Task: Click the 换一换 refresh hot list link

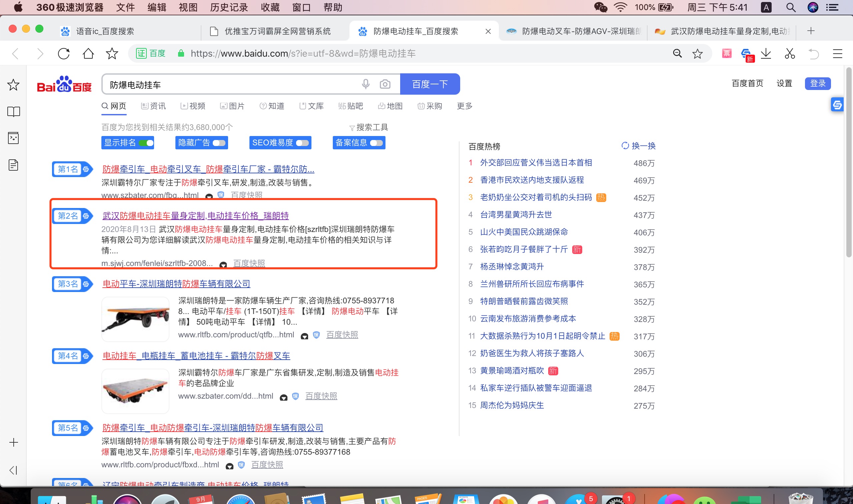Action: coord(638,146)
